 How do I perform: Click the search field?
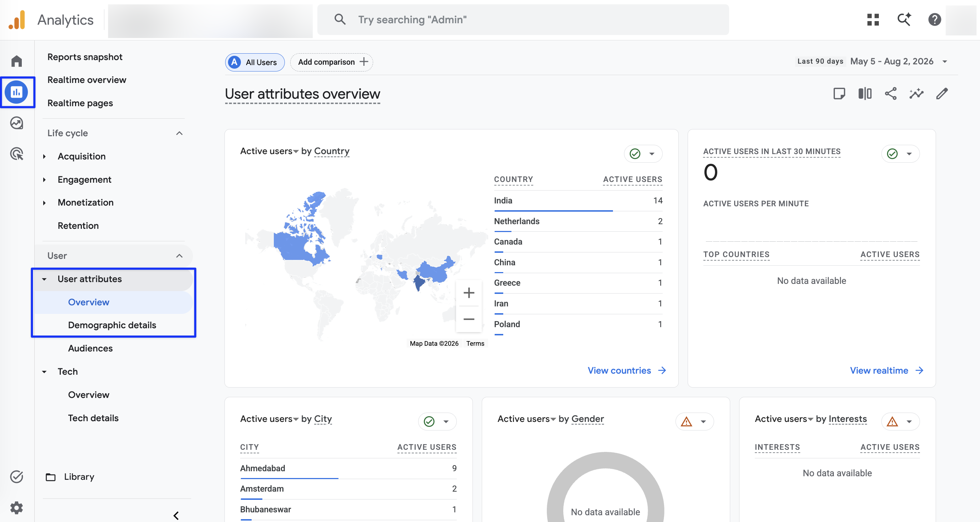pyautogui.click(x=523, y=20)
